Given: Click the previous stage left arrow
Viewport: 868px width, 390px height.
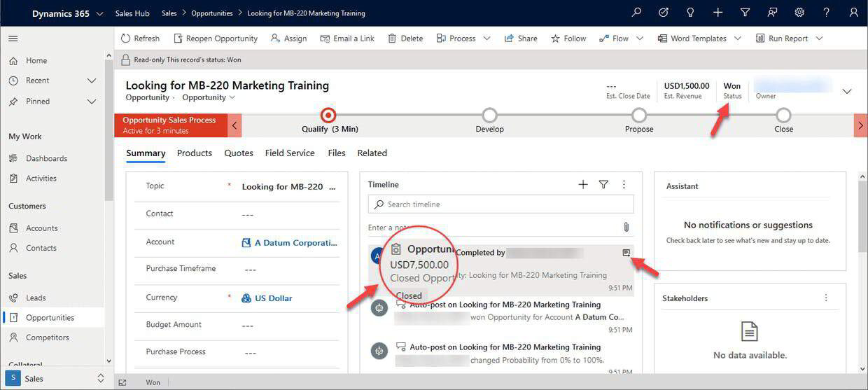Looking at the screenshot, I should [235, 125].
